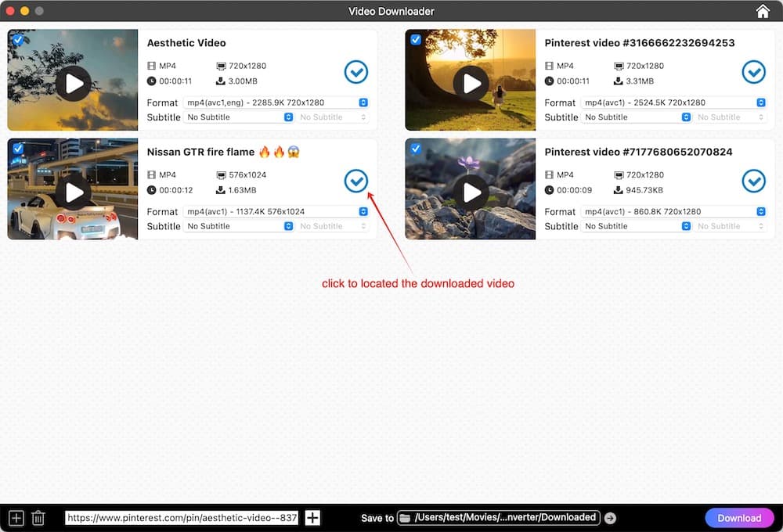Locate the downloaded Aesthetic Video with its check icon

pos(356,72)
